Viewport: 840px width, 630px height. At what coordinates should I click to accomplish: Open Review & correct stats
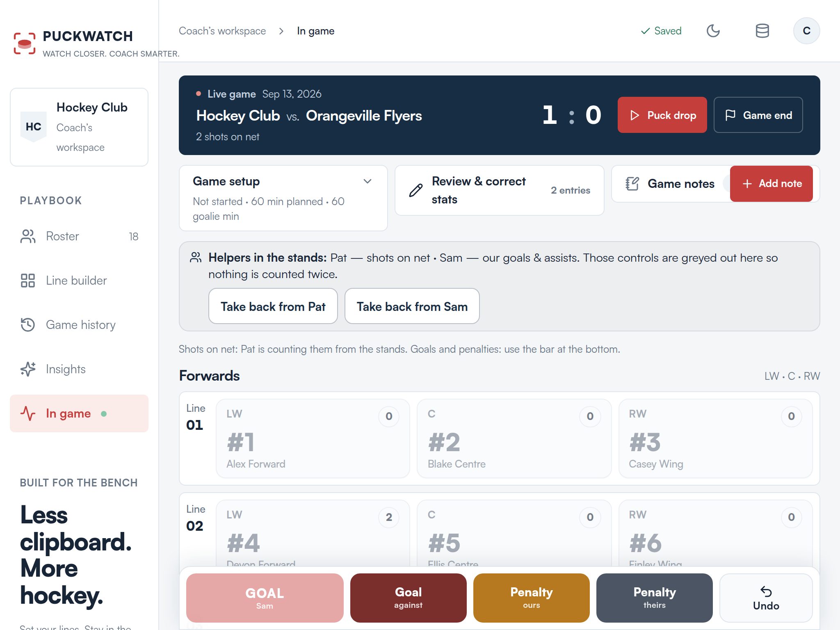click(x=499, y=190)
